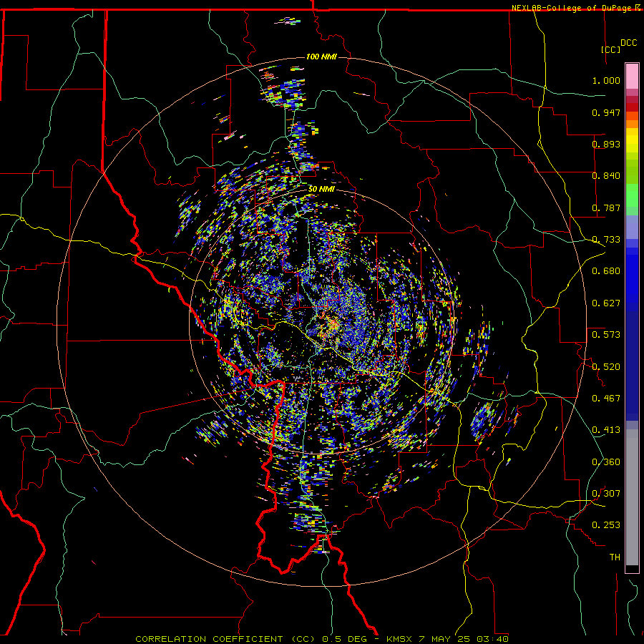The width and height of the screenshot is (644, 644).
Task: Click the 0.360 legend value
Action: pyautogui.click(x=606, y=462)
